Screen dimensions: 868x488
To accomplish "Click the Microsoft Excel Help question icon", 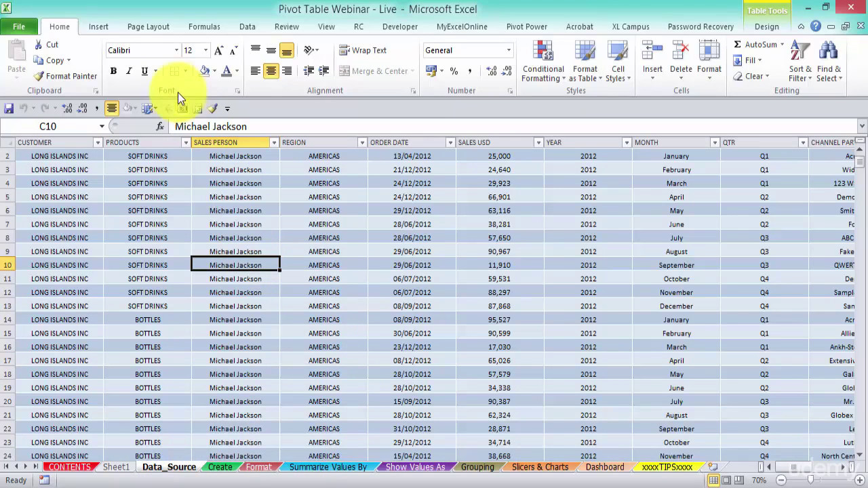I will pyautogui.click(x=816, y=27).
